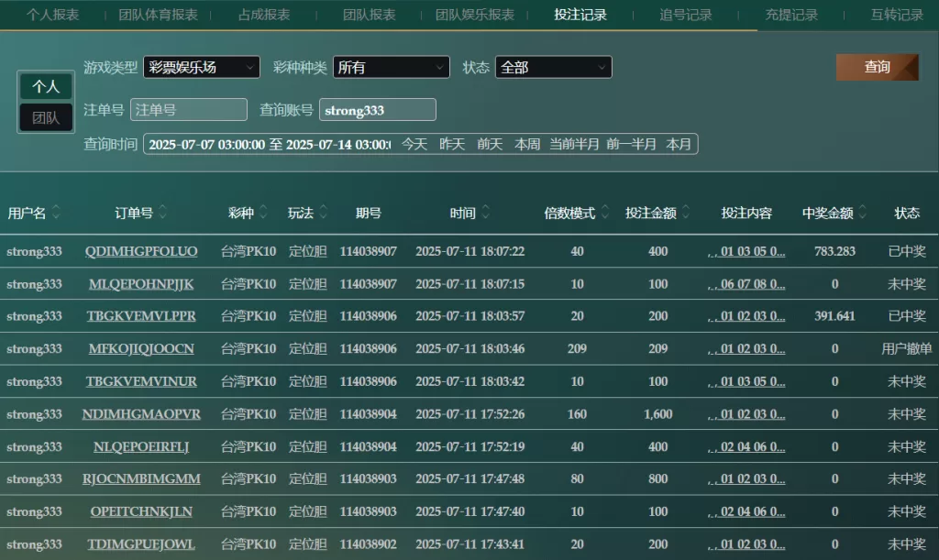Open order TBGKVEMVINUR link
Screen dimensions: 939x560
pyautogui.click(x=141, y=381)
